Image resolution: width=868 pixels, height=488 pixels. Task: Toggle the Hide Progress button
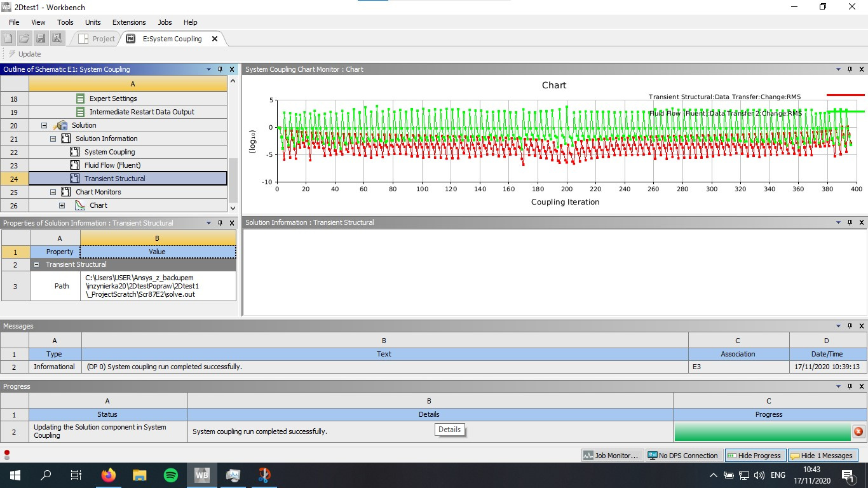click(754, 456)
